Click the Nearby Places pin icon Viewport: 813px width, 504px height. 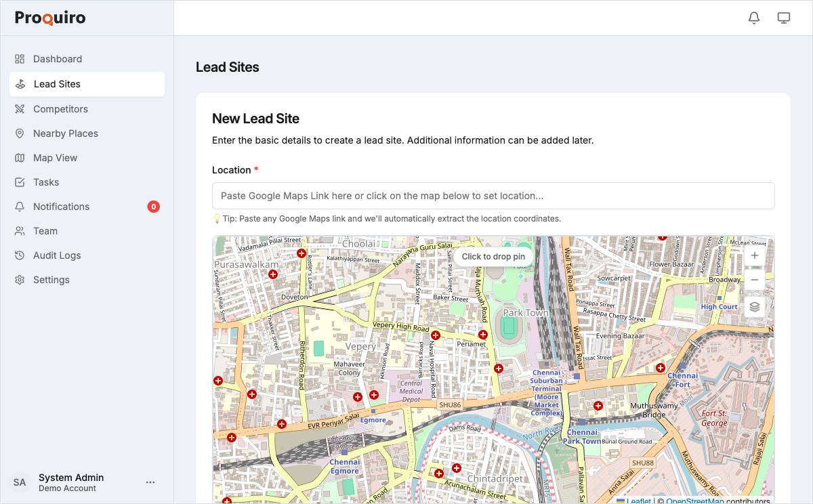coord(20,133)
